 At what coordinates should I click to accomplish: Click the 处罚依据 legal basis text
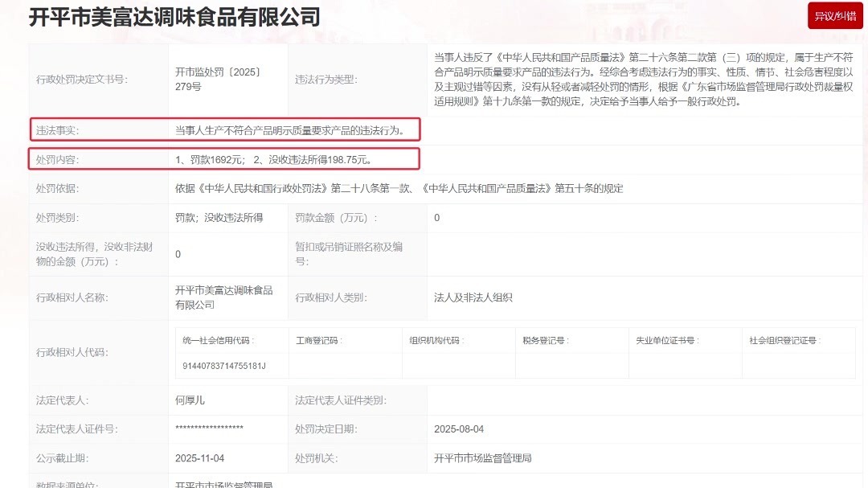click(399, 189)
